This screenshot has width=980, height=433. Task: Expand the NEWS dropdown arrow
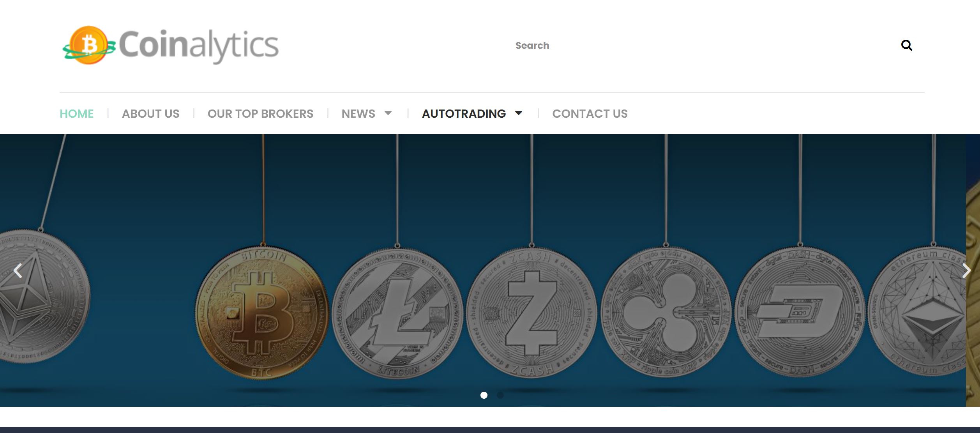point(388,113)
